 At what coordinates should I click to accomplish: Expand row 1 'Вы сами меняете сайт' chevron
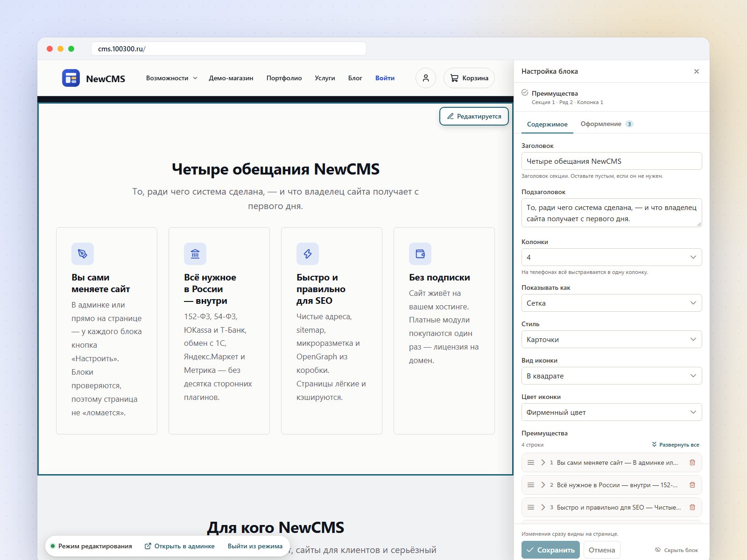pyautogui.click(x=543, y=462)
